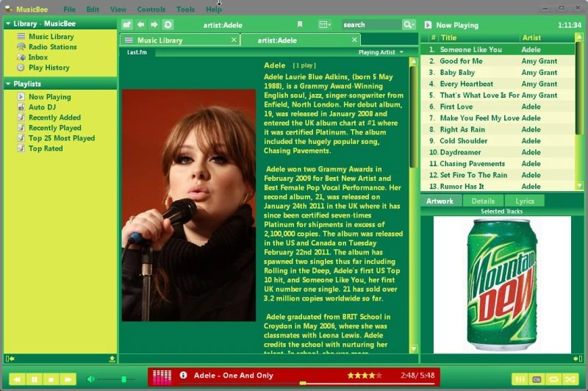Screen dimensions: 588x391
Task: Click the search input field
Action: tap(371, 24)
